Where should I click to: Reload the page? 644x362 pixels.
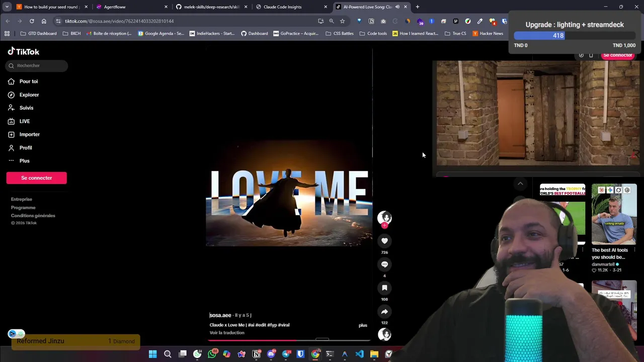(32, 21)
